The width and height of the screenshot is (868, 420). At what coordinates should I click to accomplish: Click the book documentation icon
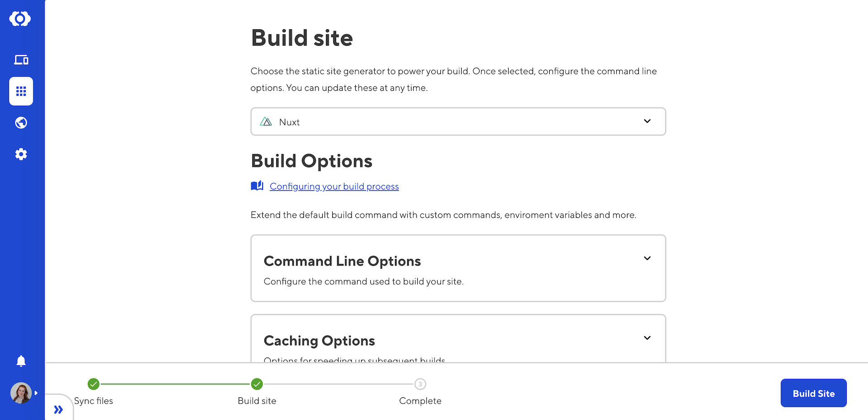point(257,186)
